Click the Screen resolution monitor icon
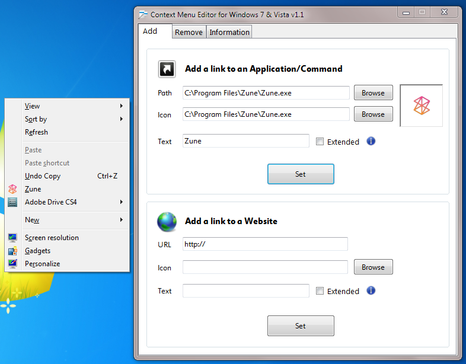Image resolution: width=466 pixels, height=364 pixels. coord(13,238)
